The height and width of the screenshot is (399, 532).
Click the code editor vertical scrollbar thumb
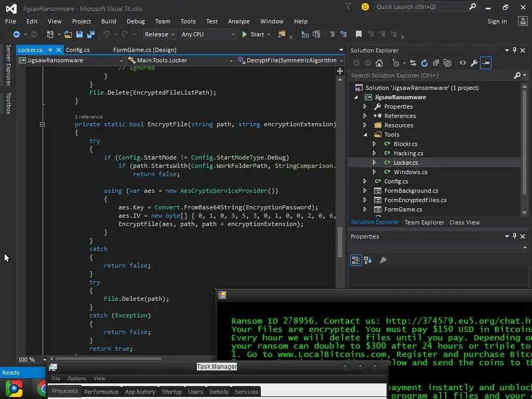click(x=340, y=242)
